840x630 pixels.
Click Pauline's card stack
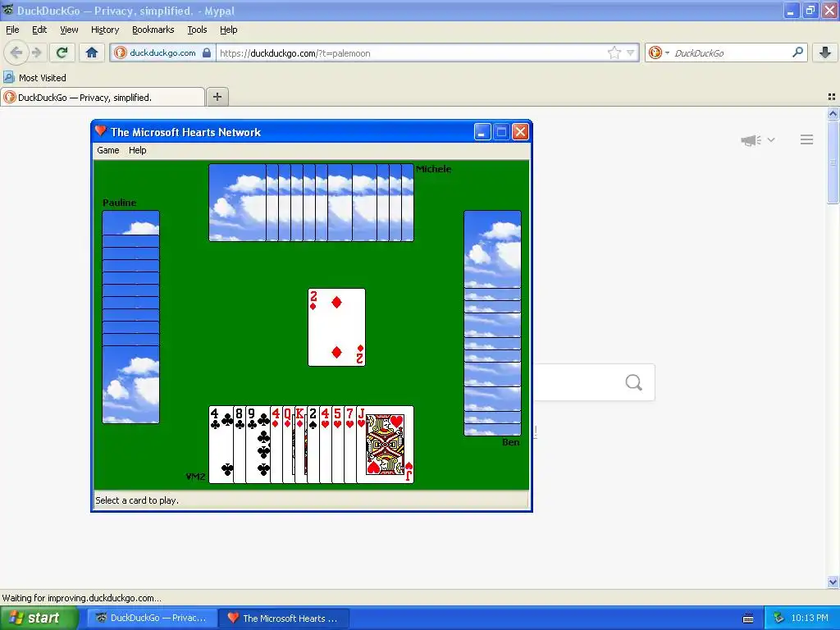[130, 317]
